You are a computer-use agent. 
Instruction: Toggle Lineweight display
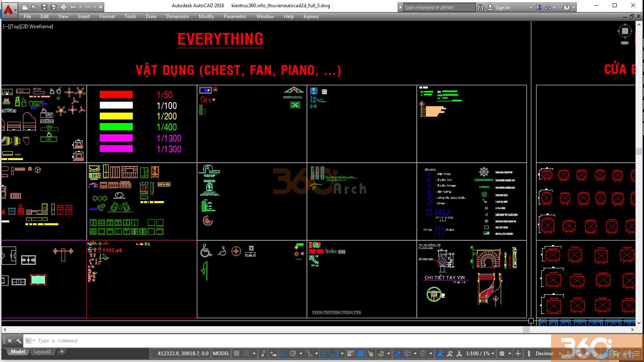(x=350, y=354)
